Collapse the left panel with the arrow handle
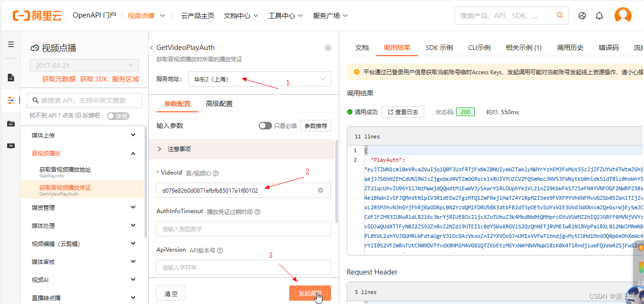 151,48
